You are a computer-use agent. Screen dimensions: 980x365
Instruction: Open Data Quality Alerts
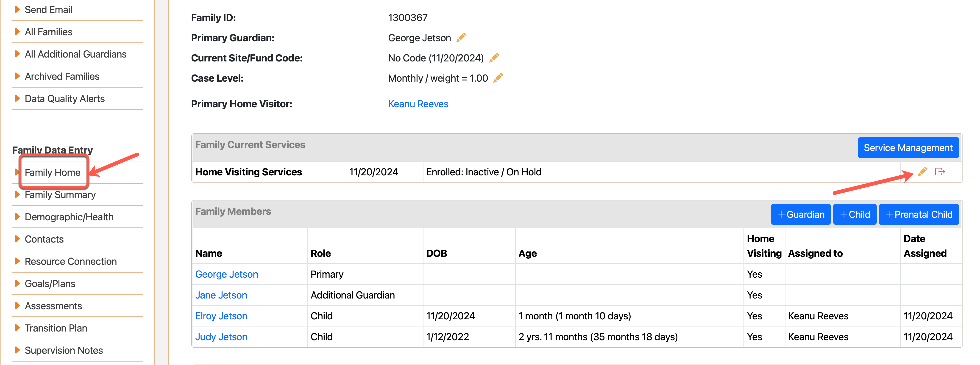[x=65, y=99]
